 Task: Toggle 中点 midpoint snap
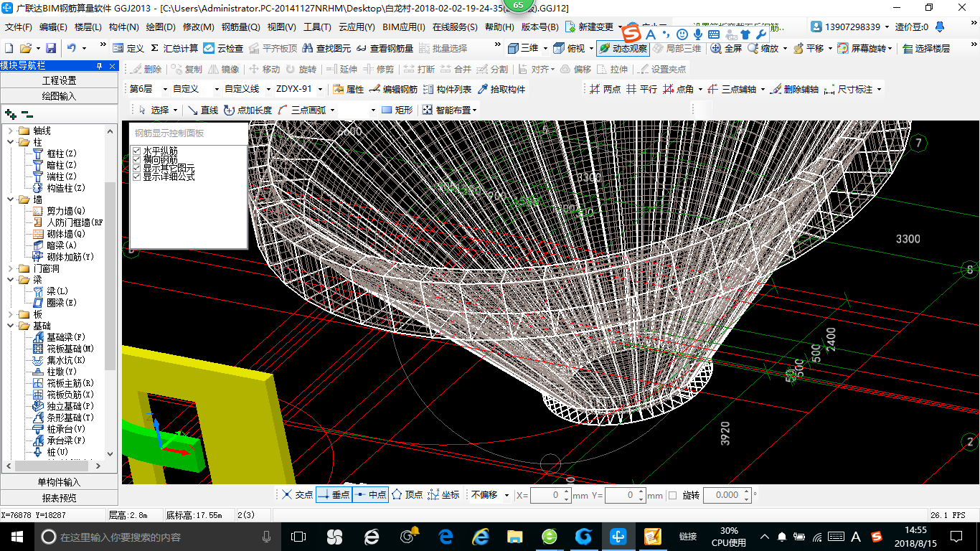pos(370,495)
